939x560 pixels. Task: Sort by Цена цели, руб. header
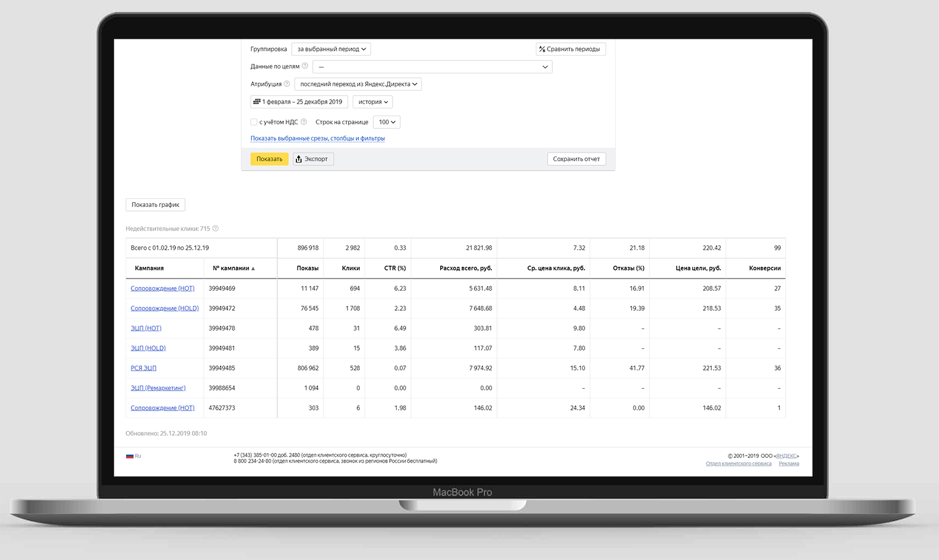(x=698, y=269)
